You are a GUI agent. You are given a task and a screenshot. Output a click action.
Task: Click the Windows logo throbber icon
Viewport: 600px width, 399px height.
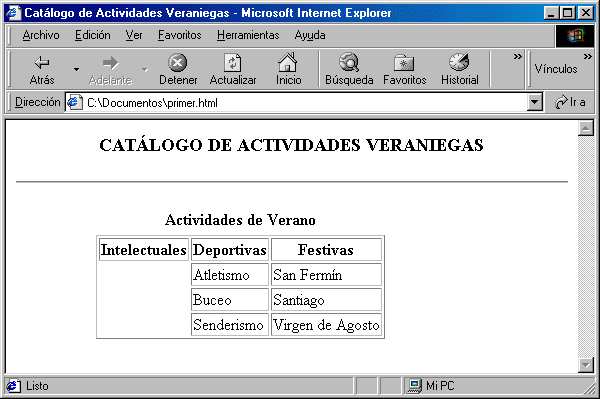click(x=575, y=36)
